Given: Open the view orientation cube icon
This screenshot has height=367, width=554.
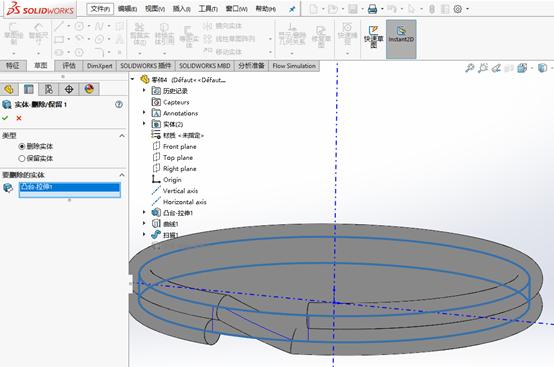Looking at the screenshot, I should [x=522, y=68].
